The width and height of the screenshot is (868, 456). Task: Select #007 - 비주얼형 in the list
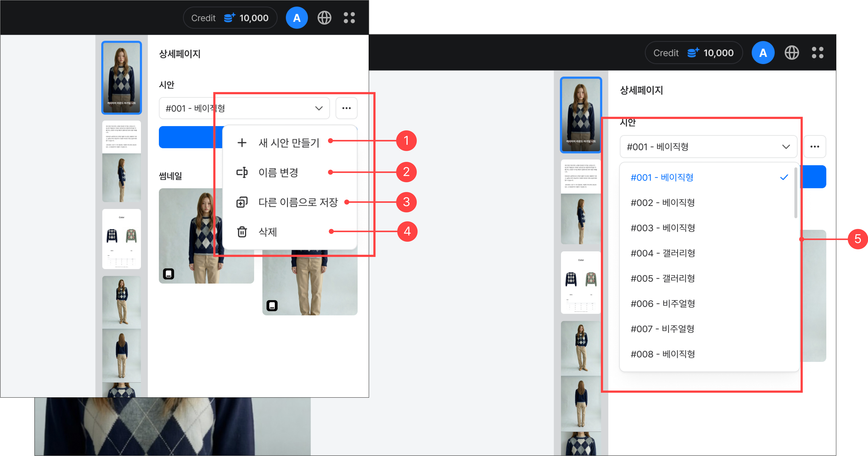click(708, 329)
